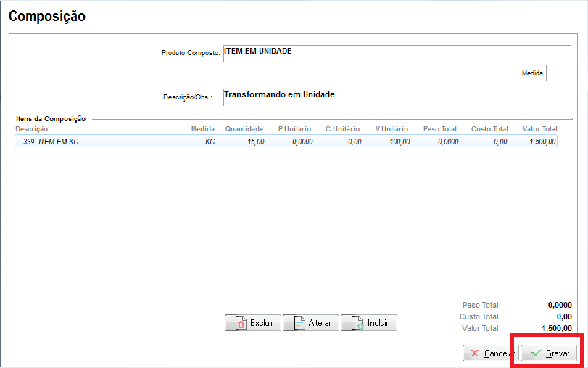Click the document icon on Alterar
588x368 pixels.
(299, 324)
